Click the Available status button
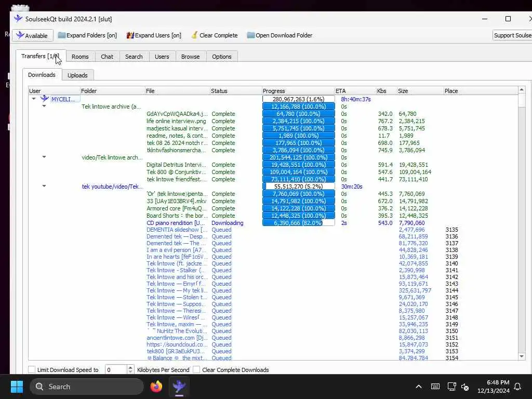Image resolution: width=532 pixels, height=399 pixels. click(33, 35)
